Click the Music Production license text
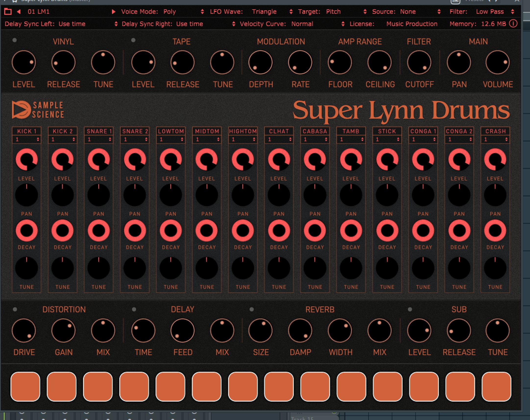The image size is (530, 420). pos(412,24)
